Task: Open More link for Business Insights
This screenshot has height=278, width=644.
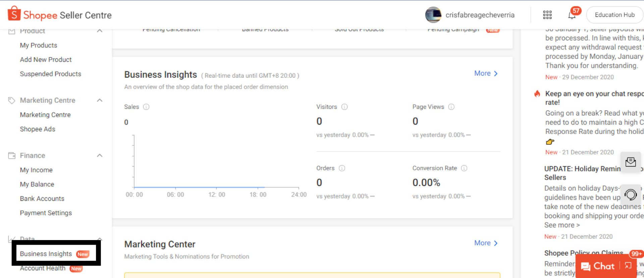Action: coord(486,74)
